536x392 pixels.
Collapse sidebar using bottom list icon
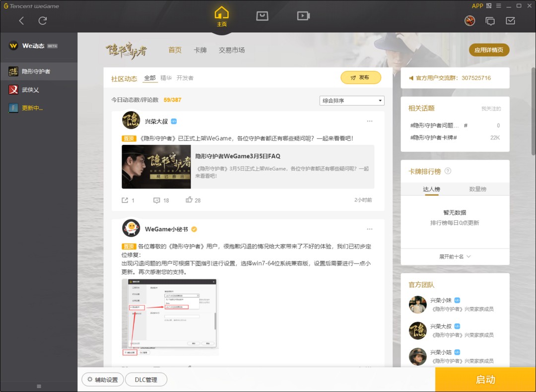39,386
